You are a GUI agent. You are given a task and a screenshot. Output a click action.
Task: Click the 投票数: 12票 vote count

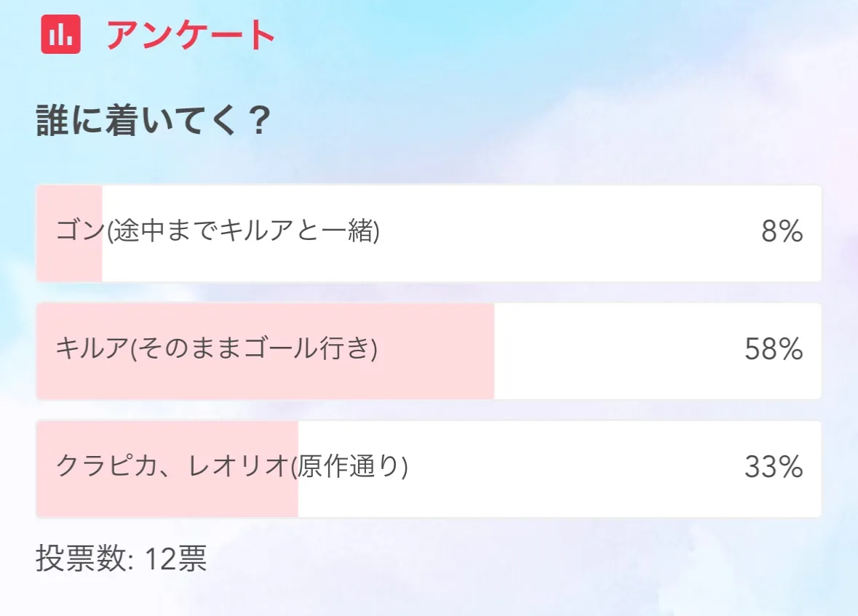point(121,559)
